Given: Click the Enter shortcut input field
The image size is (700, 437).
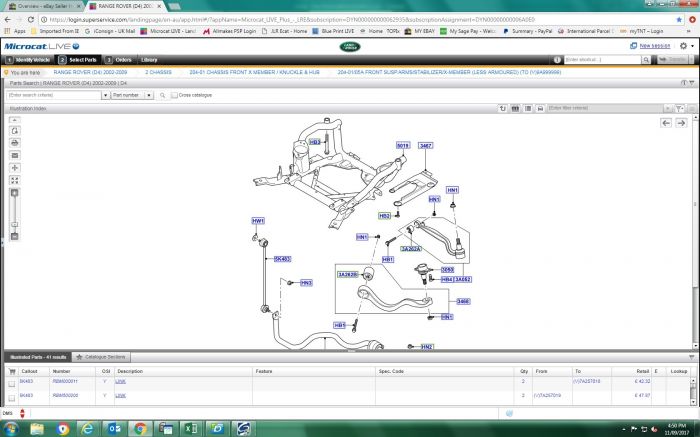Looking at the screenshot, I should click(x=602, y=60).
